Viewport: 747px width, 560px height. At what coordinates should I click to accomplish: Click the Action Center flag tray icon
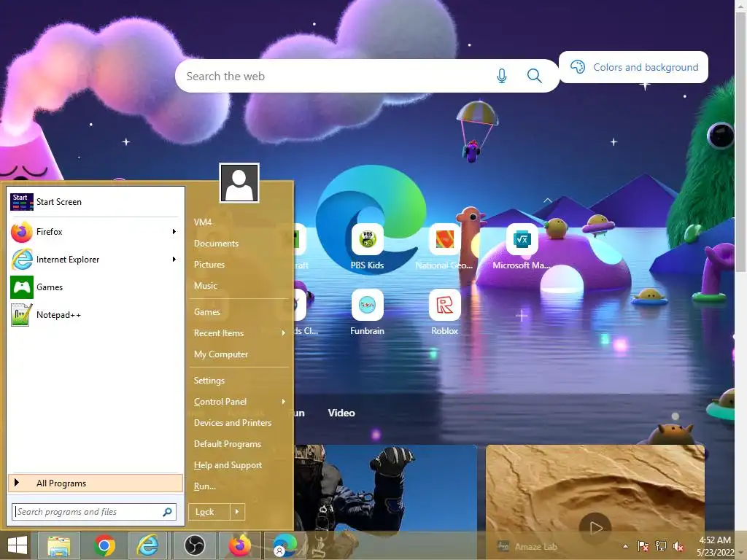pyautogui.click(x=643, y=546)
